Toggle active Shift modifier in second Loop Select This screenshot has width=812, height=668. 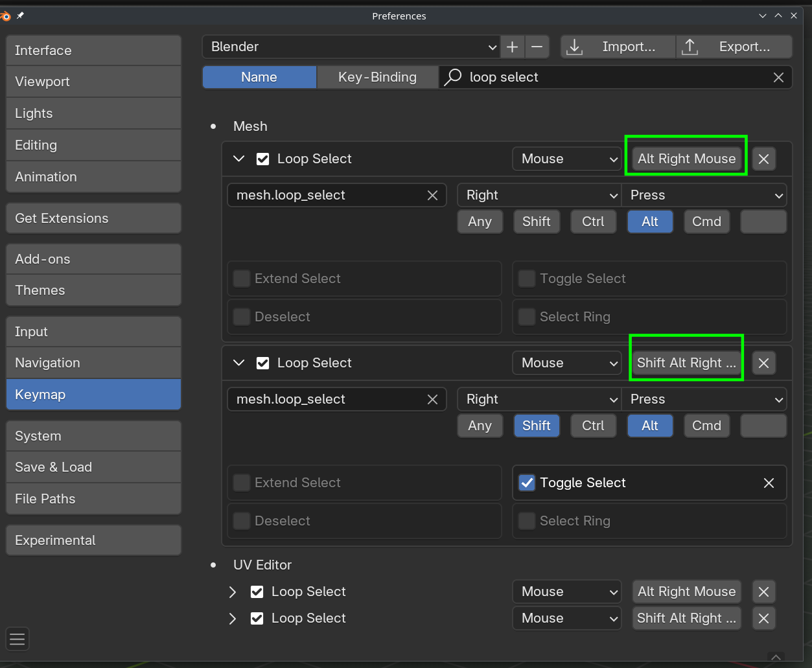tap(537, 426)
